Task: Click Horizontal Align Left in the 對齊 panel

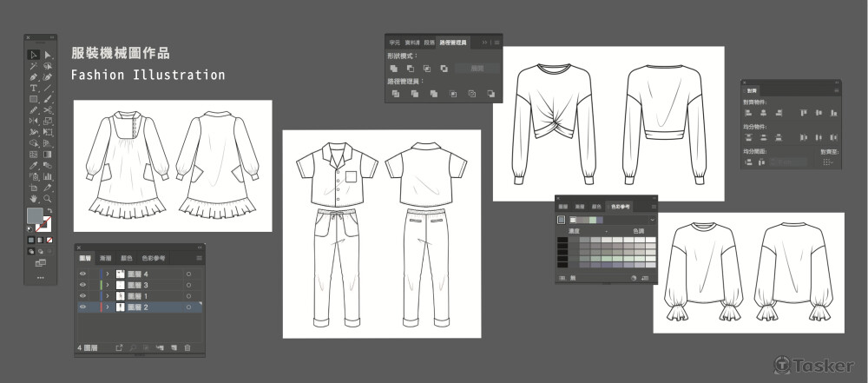Action: [x=748, y=112]
